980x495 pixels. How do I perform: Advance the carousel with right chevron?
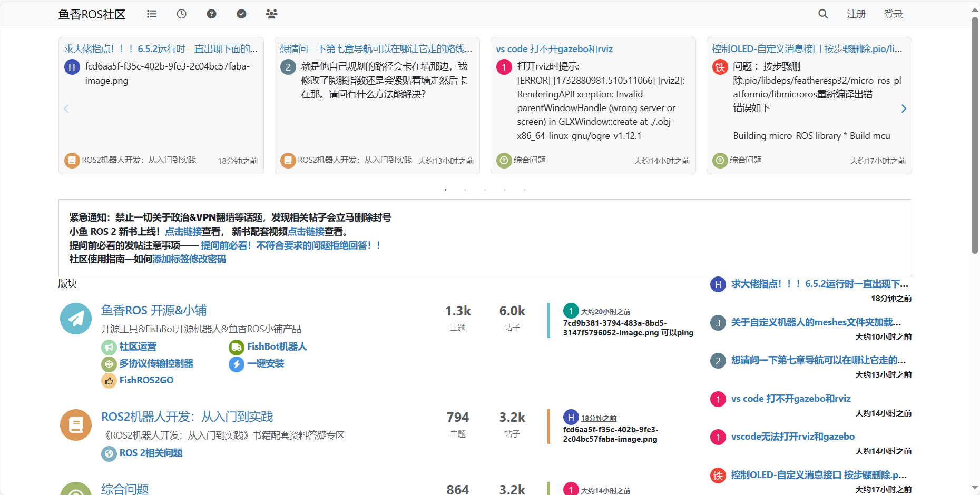[x=904, y=108]
